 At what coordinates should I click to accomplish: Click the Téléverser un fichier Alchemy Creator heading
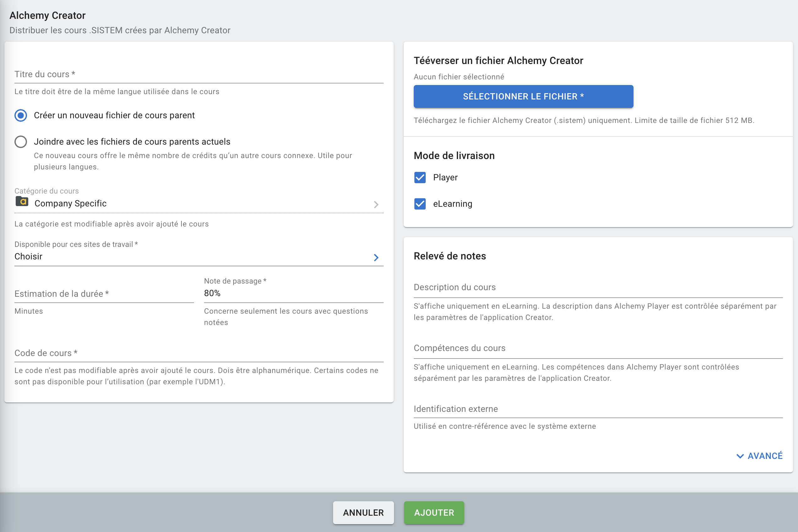click(498, 61)
